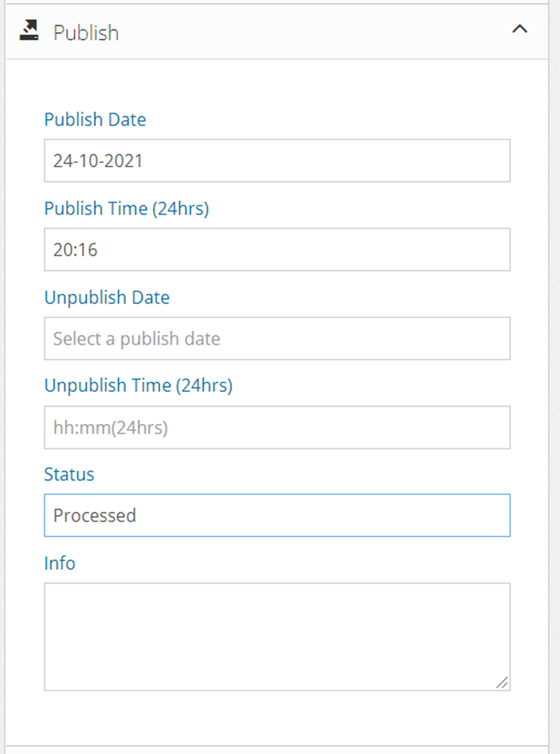Open the Unpublish Date picker field
Screen dimensions: 560x754
pyautogui.click(x=277, y=339)
